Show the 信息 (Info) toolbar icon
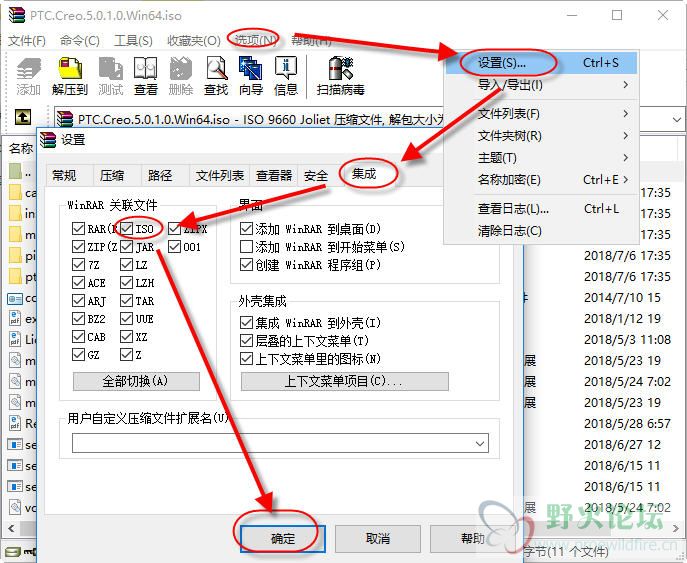Image resolution: width=687 pixels, height=563 pixels. [x=286, y=76]
